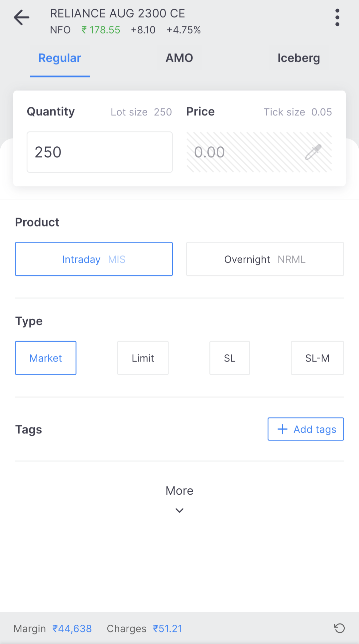Click the +4.75% change value
This screenshot has height=644, width=359.
tap(184, 30)
